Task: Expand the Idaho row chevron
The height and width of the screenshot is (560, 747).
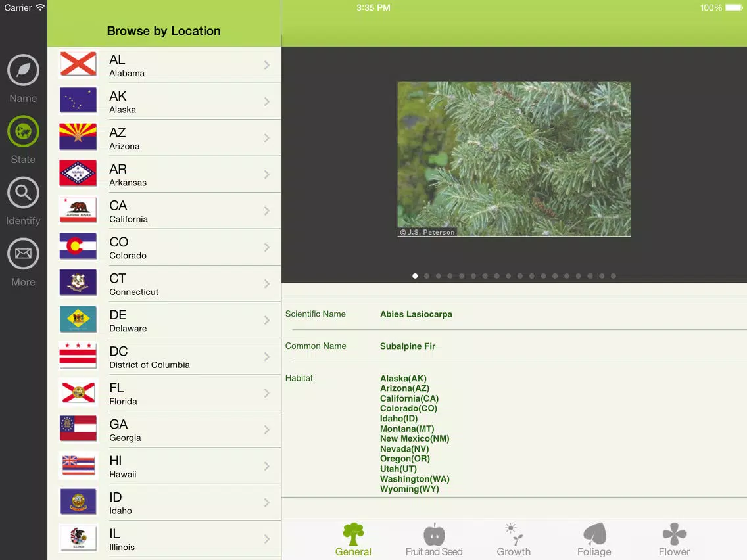Action: pyautogui.click(x=267, y=503)
